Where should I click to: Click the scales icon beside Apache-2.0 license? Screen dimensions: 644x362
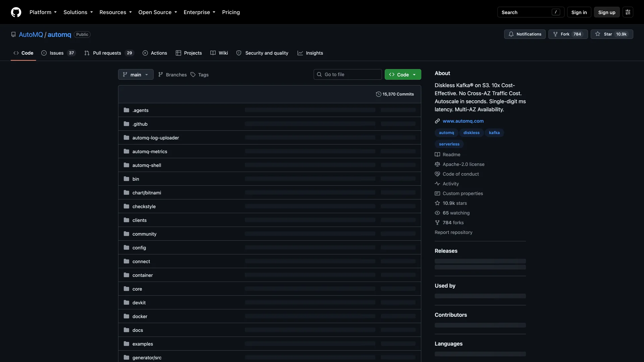[x=437, y=164]
